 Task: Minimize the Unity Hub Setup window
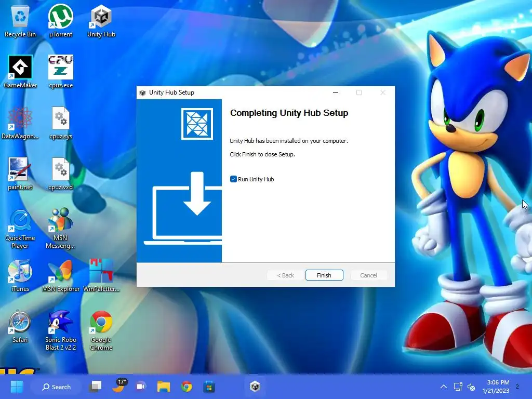[336, 92]
